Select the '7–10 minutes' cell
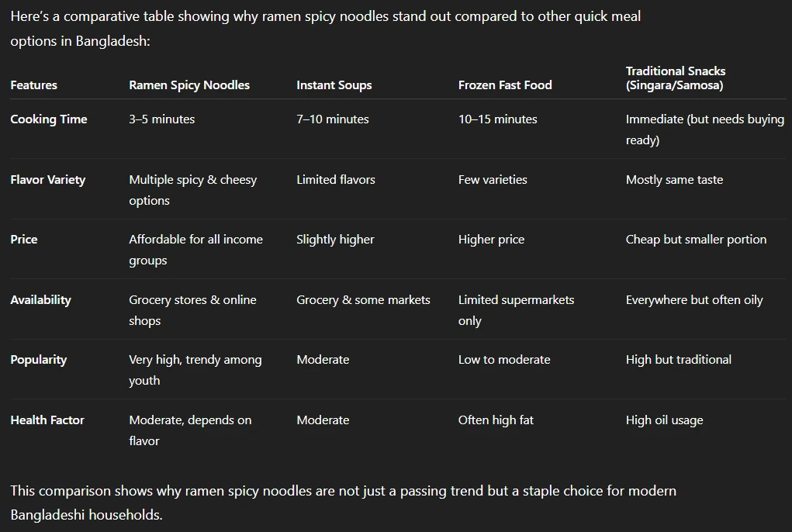Image resolution: width=792 pixels, height=532 pixels. [x=333, y=119]
